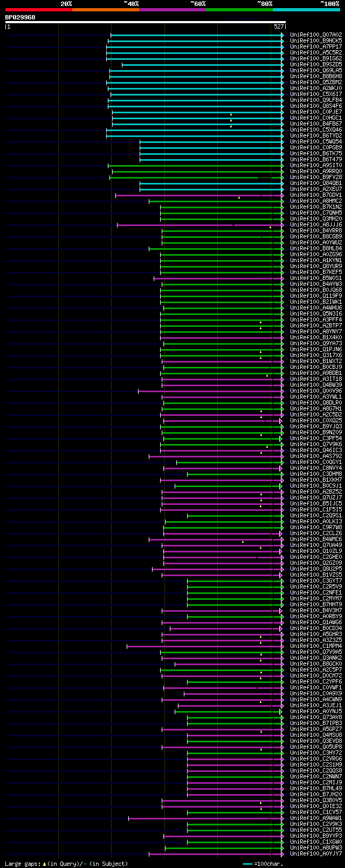Viewport: 345px width, 868px height.
Task: Open hit label UniRef100_Q69LA5
Action: tap(316, 71)
